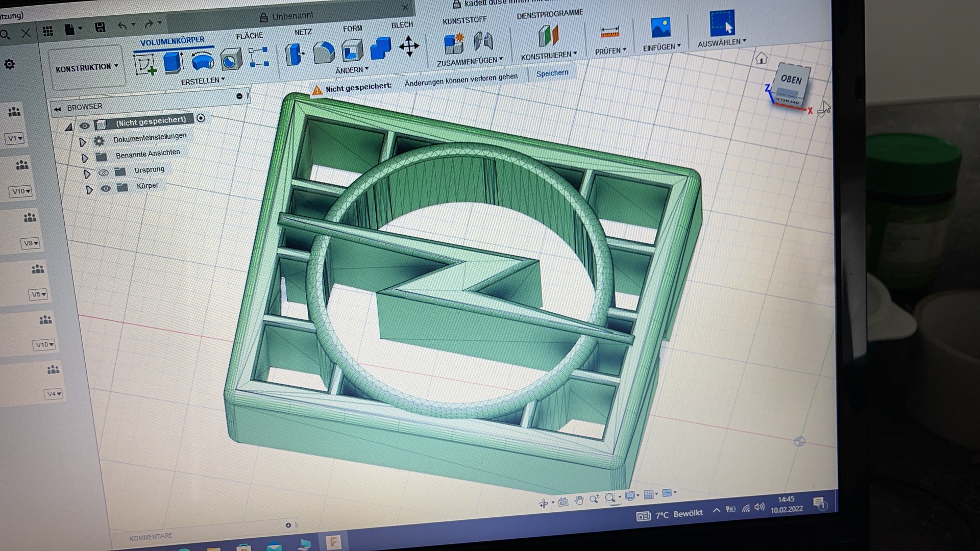Open the BLECH tab

pyautogui.click(x=402, y=25)
